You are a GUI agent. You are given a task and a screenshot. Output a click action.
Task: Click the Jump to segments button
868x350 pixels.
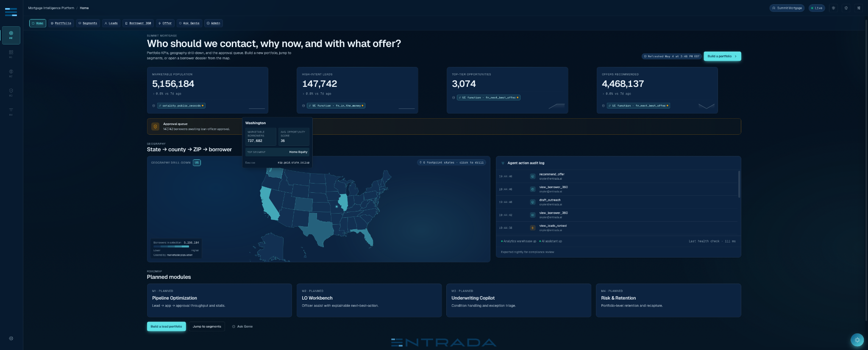click(x=207, y=327)
